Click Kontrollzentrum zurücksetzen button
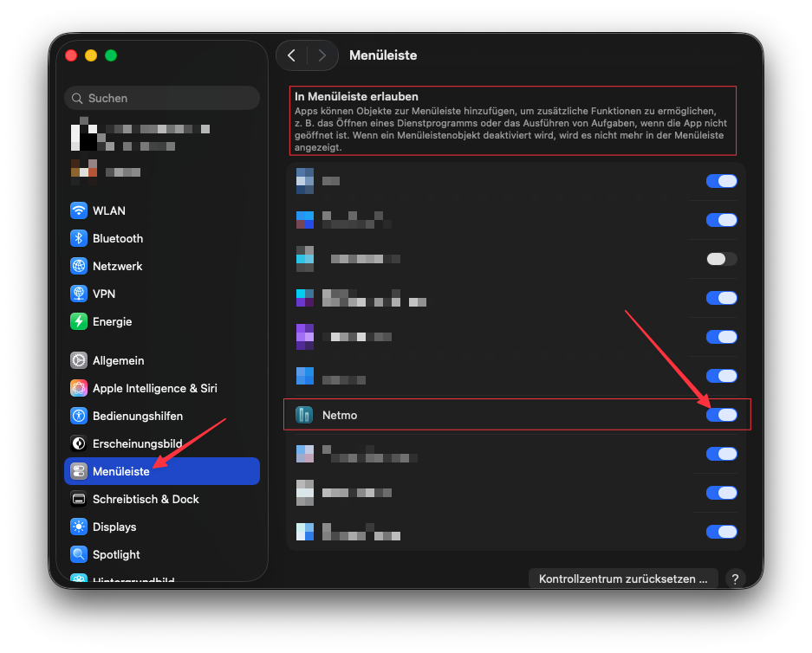The image size is (812, 653). point(623,579)
